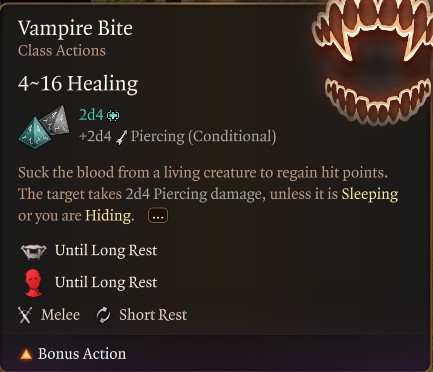Click the Bonus Action label
Screen dimensions: 433x372
[x=82, y=354]
